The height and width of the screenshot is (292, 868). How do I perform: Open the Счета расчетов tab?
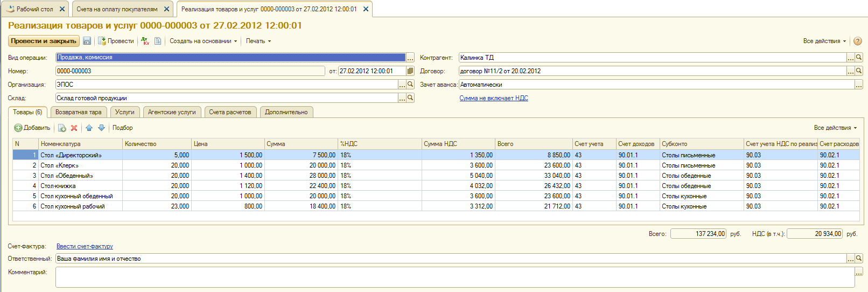230,112
